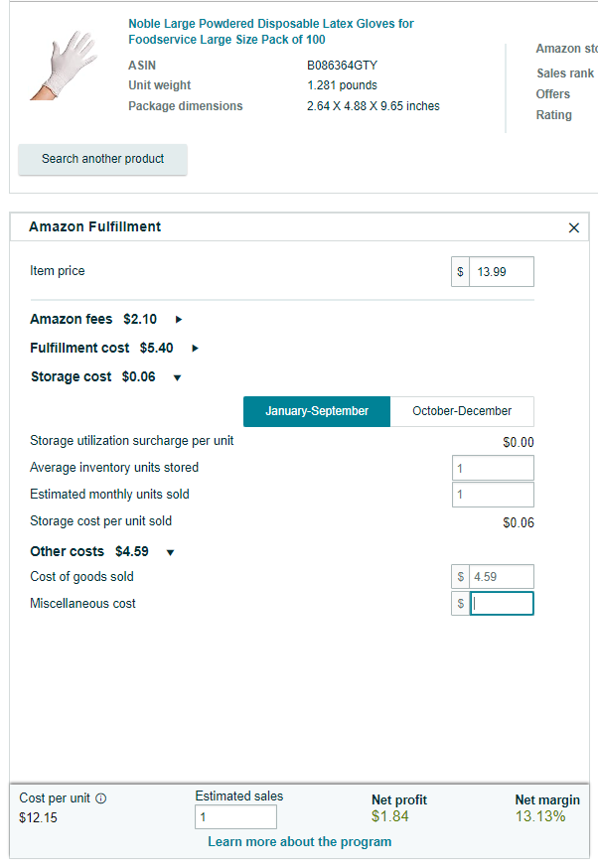
Task: Click the Average inventory units stored field
Action: (493, 469)
